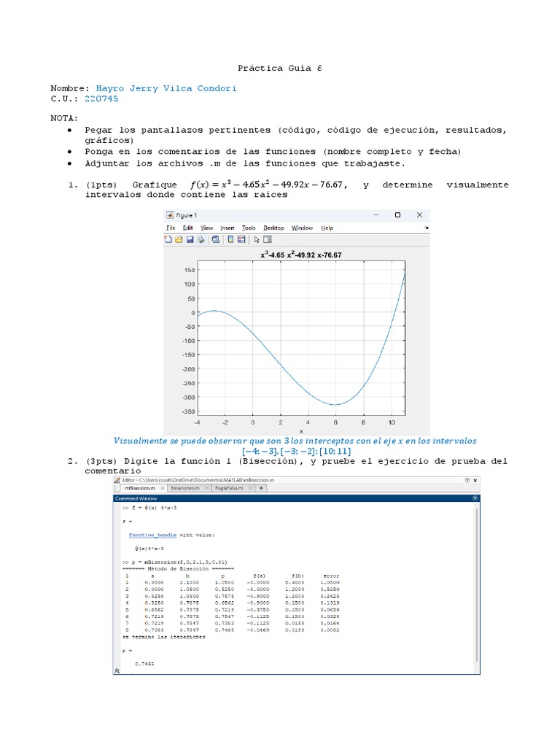Viewport: 560px width, 747px height.
Task: Click the Command Window vertical scrollbar
Action: click(x=477, y=585)
